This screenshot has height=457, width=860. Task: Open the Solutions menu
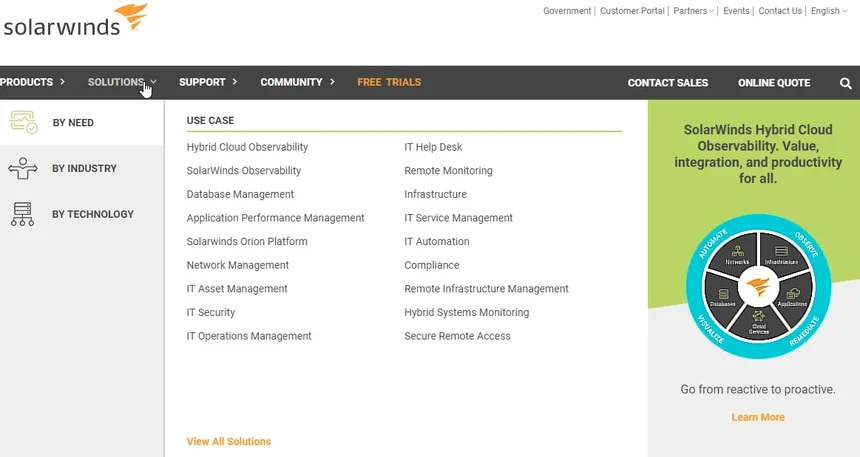tap(122, 82)
